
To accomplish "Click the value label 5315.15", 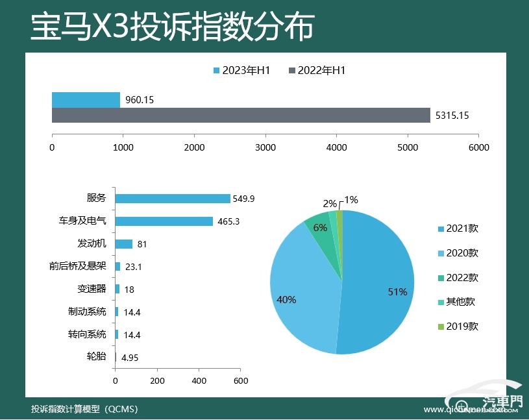I will pos(452,116).
